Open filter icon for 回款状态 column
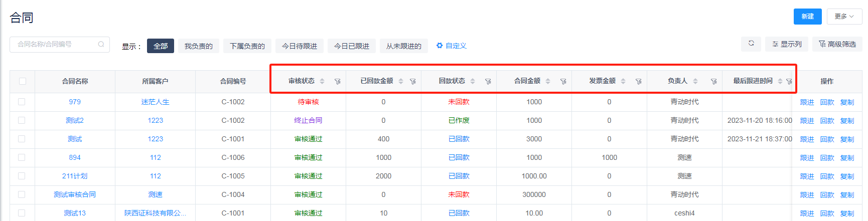Screen dimensions: 868x221 click(488, 81)
